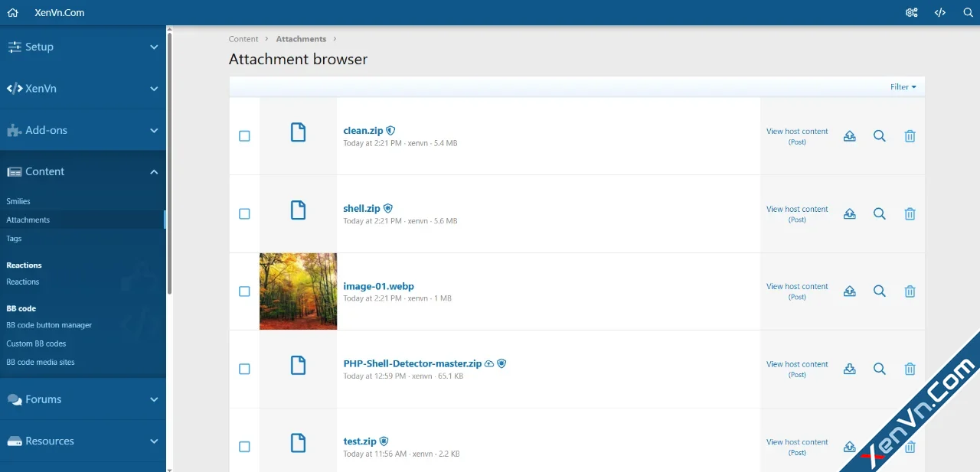Open Smilies in the sidebar
The image size is (980, 472).
(18, 201)
